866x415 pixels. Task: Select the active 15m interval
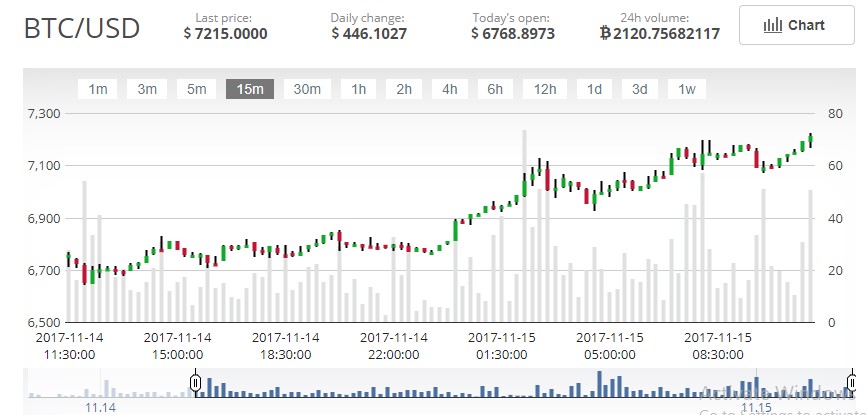250,89
